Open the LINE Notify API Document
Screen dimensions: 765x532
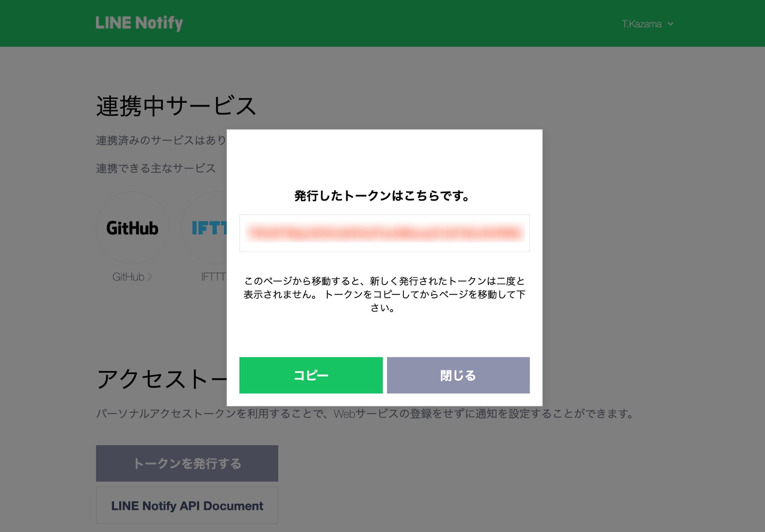187,505
